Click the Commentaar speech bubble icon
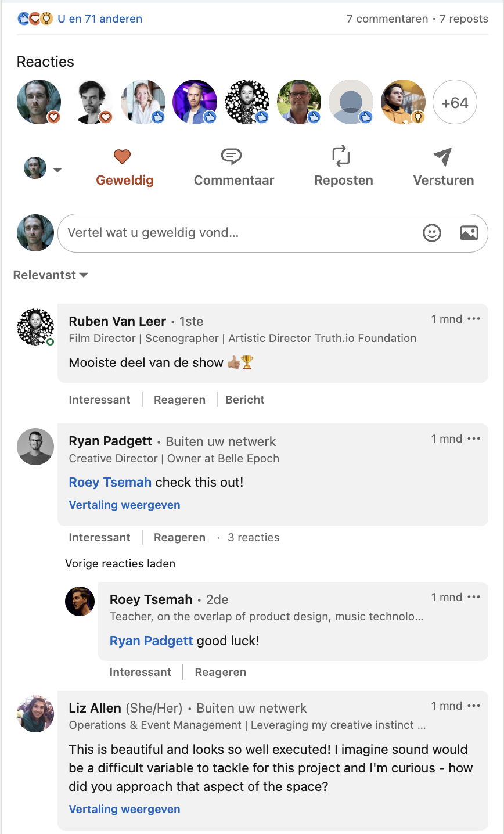504x834 pixels. coord(231,157)
